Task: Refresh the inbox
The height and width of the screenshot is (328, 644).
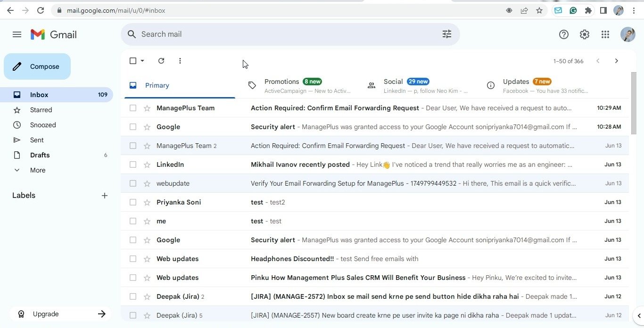Action: (161, 61)
